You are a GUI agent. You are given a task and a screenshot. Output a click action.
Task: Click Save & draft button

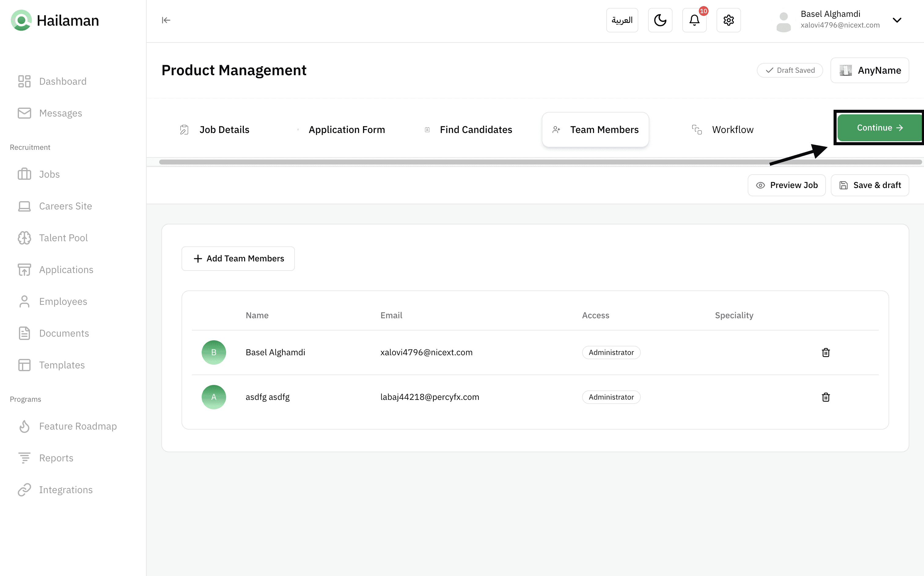click(x=870, y=185)
